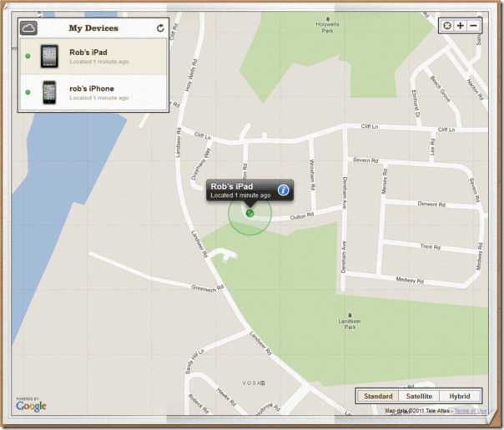This screenshot has width=504, height=430.
Task: Click the Sandy Hill Ln label
Action: [x=194, y=362]
